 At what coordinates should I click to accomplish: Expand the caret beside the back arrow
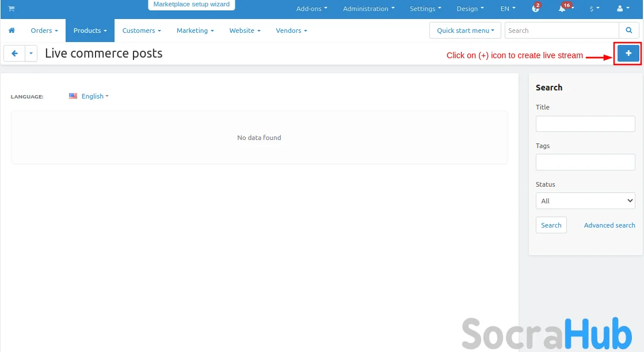pyautogui.click(x=31, y=54)
